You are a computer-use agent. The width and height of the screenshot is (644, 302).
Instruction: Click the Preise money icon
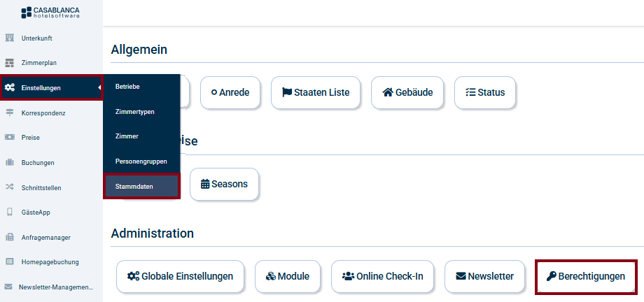(10, 138)
